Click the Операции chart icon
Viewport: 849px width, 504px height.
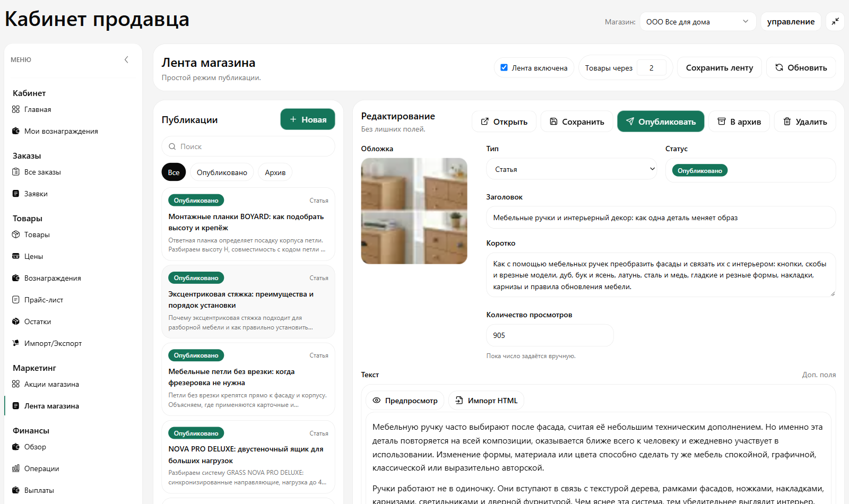click(16, 468)
